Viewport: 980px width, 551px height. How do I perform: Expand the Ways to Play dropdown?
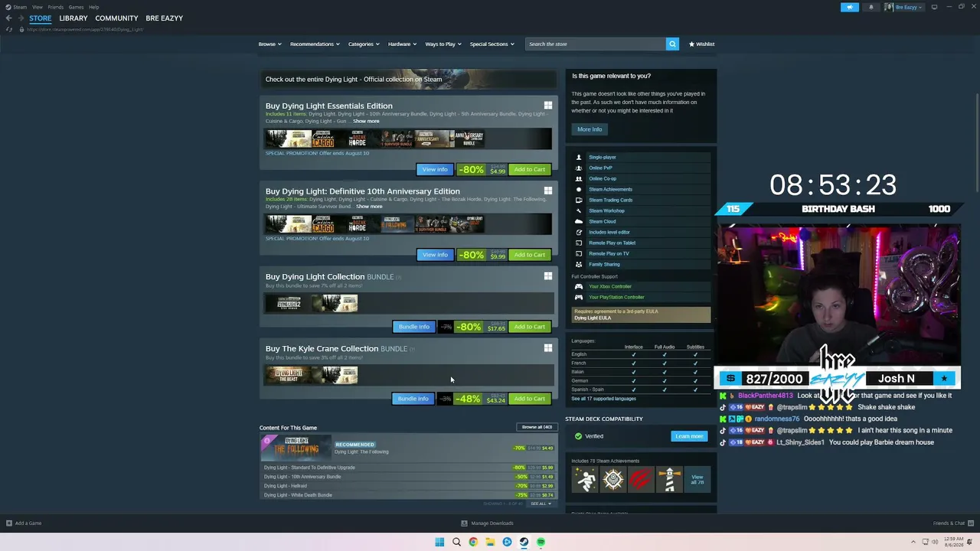[443, 44]
